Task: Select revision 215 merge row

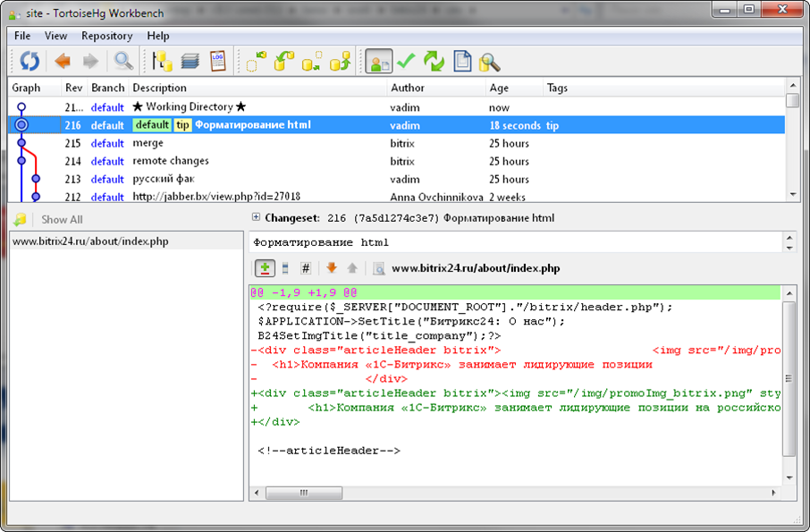Action: (x=397, y=143)
